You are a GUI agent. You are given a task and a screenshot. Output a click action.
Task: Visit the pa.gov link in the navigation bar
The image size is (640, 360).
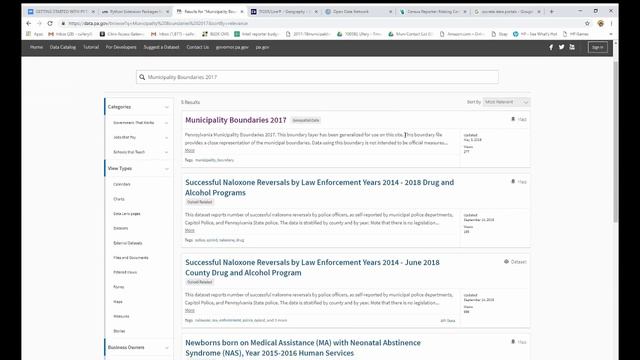pos(262,47)
